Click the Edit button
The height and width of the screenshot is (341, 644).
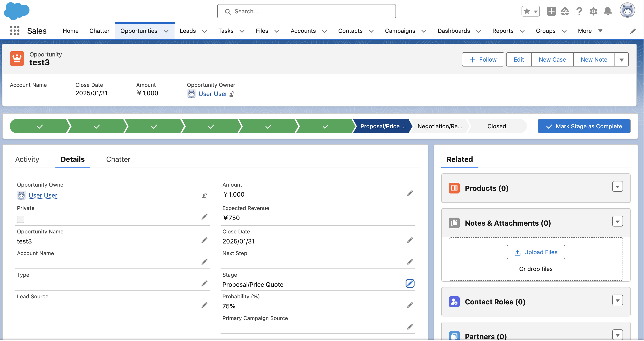tap(519, 60)
